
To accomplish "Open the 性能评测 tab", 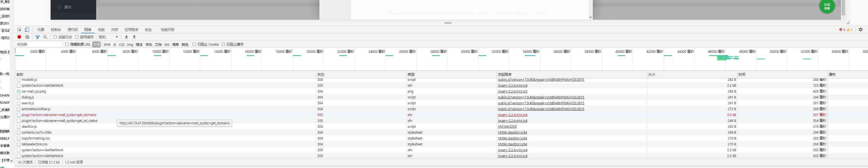I will click(168, 30).
